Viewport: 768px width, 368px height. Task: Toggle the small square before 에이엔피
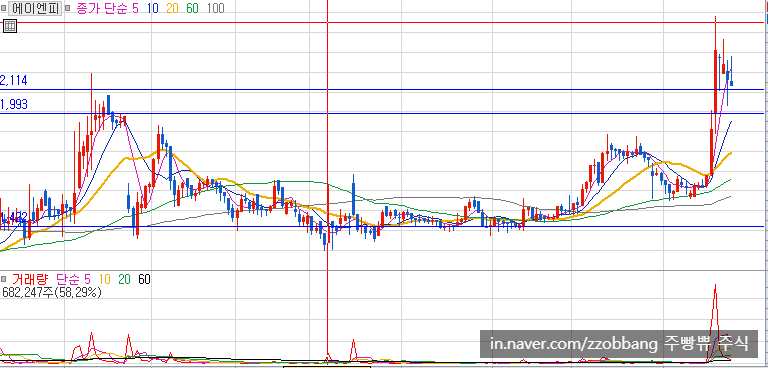click(4, 8)
